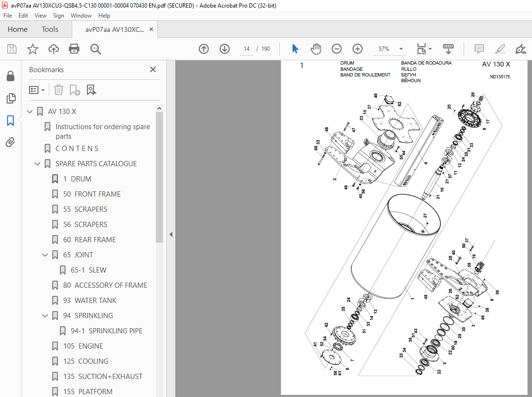This screenshot has width=532, height=397.
Task: Find current bookmark icon
Action: pos(91,90)
